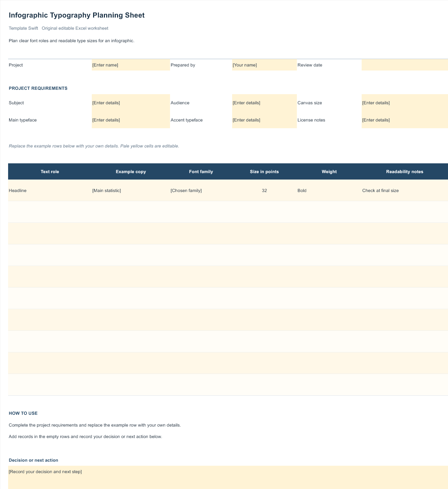
Task: Select the Prepared by '[Your name]' cell
Action: [264, 65]
